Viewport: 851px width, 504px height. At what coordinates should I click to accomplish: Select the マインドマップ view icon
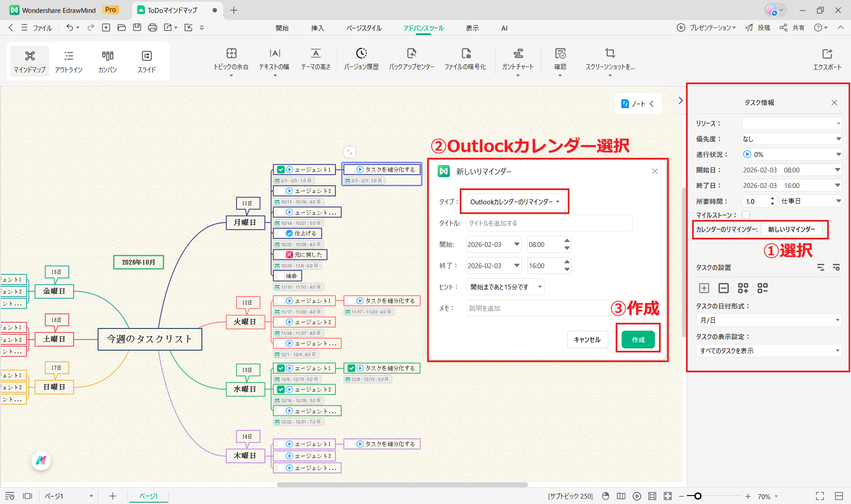pos(29,61)
